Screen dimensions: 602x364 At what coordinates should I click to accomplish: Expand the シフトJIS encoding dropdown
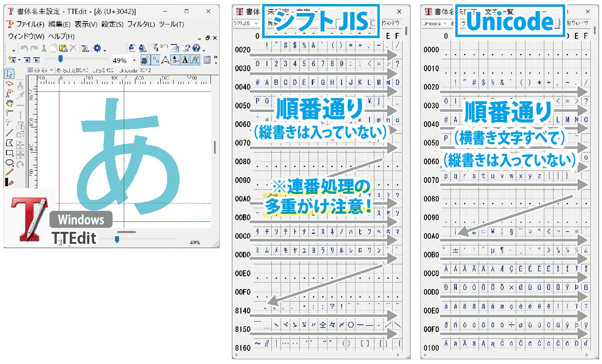[x=256, y=23]
